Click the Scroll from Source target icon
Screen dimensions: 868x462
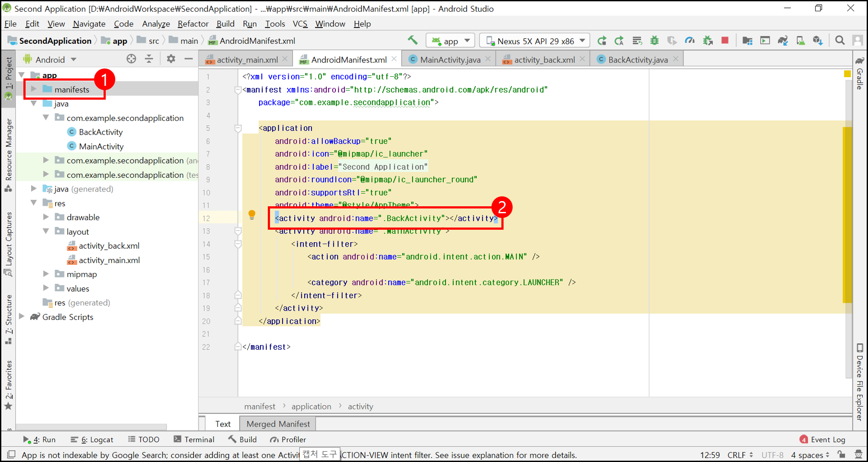pos(131,59)
